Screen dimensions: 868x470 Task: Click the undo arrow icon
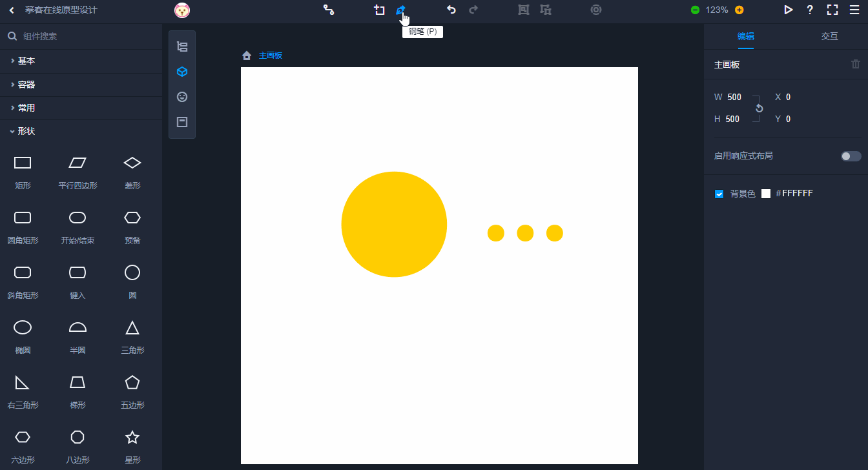pyautogui.click(x=451, y=10)
